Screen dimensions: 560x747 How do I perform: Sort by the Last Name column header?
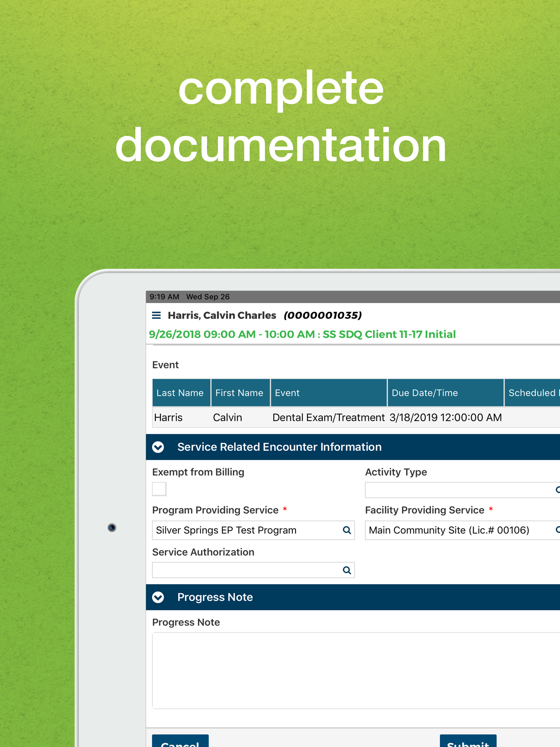click(x=181, y=393)
